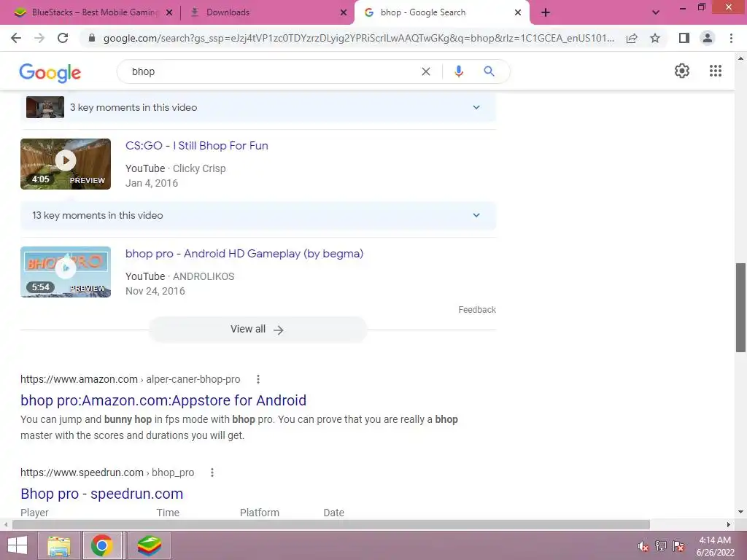Go back to previous page in Chrome

pyautogui.click(x=16, y=38)
